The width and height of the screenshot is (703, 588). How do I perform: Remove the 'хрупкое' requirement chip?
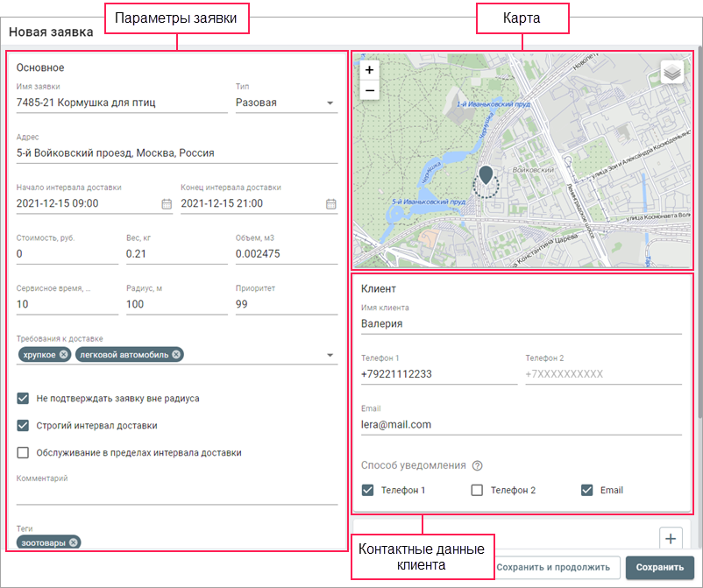click(x=63, y=355)
